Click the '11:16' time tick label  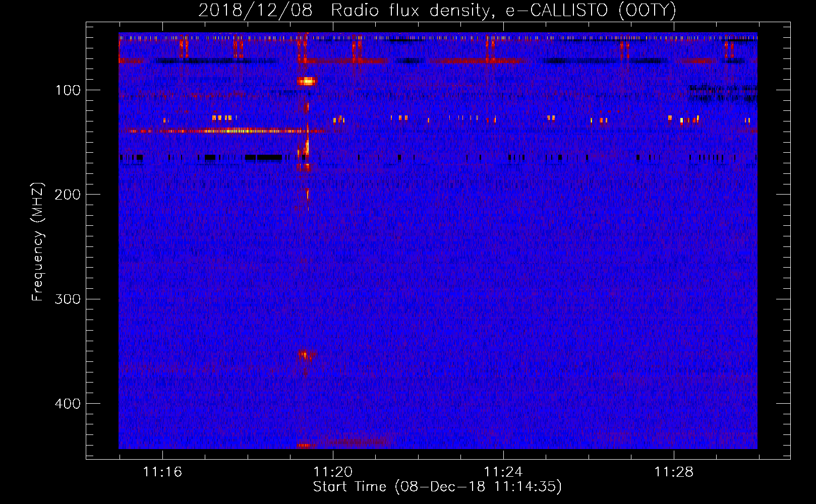(162, 472)
